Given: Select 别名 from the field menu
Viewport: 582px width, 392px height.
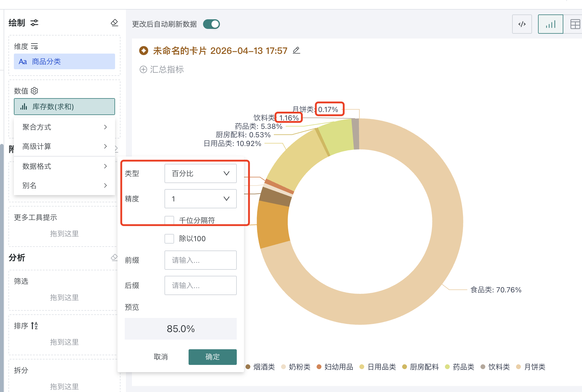Looking at the screenshot, I should [64, 185].
